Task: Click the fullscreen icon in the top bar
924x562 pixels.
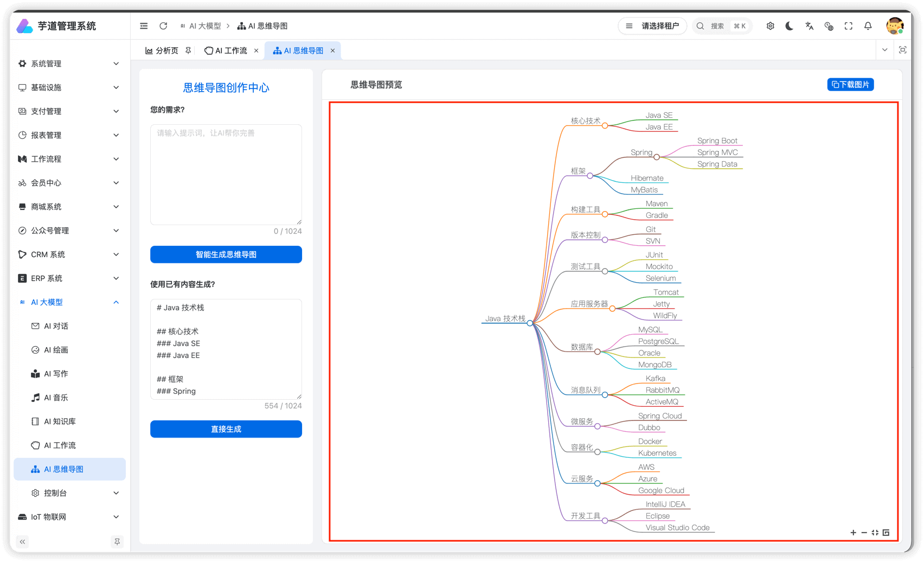Action: click(848, 25)
